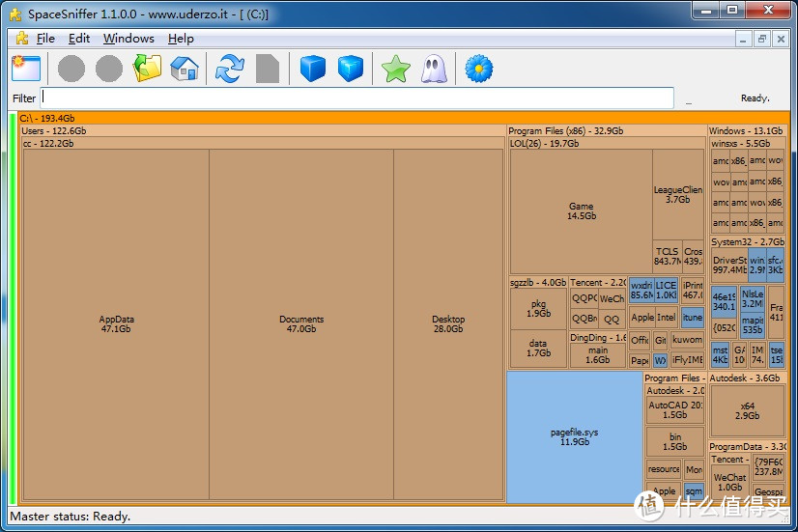The width and height of the screenshot is (798, 532).
Task: Select the Documents 47.0Gb block
Action: tap(301, 324)
